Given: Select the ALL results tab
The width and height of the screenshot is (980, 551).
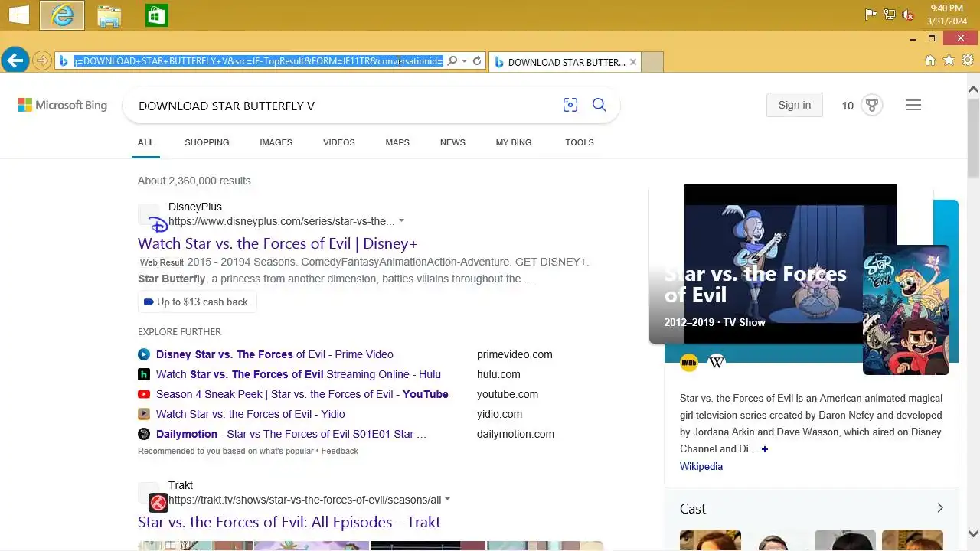Looking at the screenshot, I should pos(145,142).
